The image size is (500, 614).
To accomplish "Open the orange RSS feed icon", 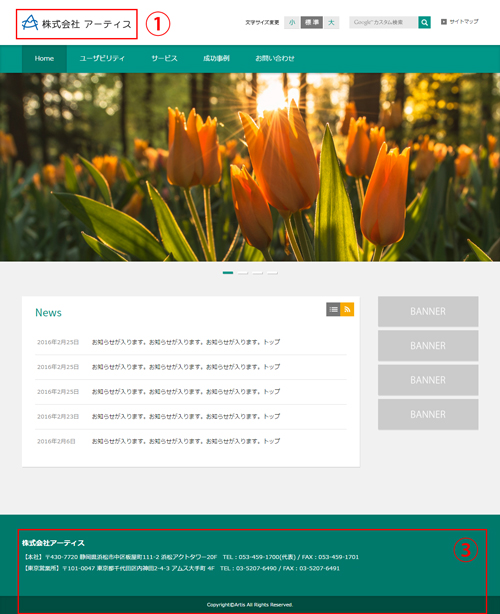I will tap(347, 309).
